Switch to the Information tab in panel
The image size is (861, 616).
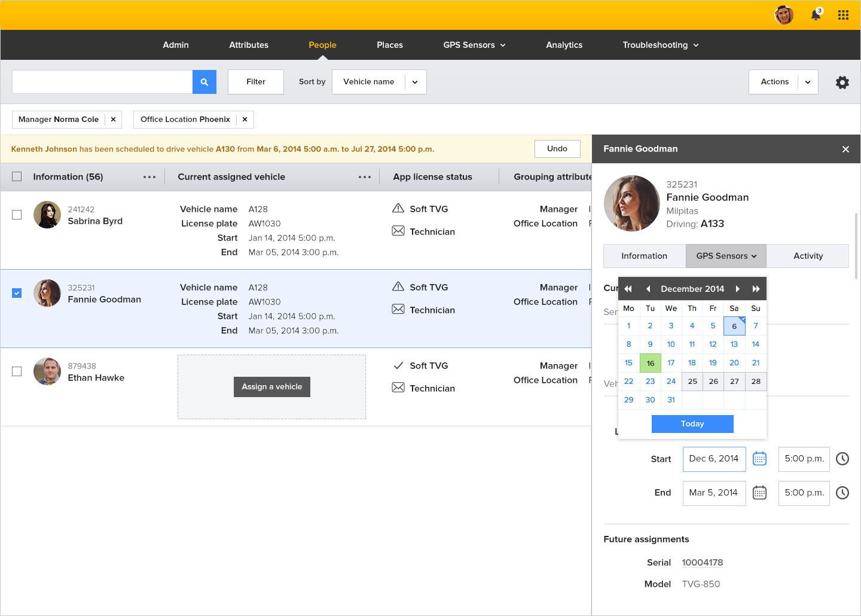click(x=644, y=256)
